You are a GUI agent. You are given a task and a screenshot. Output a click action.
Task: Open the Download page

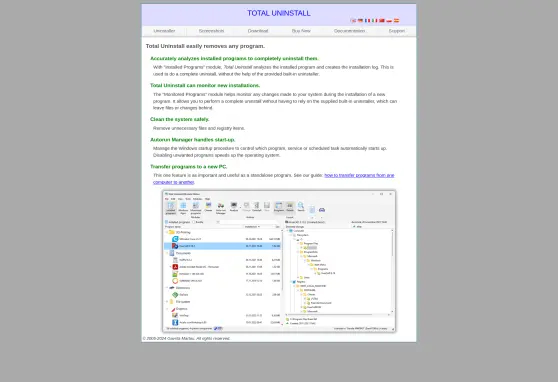(258, 31)
